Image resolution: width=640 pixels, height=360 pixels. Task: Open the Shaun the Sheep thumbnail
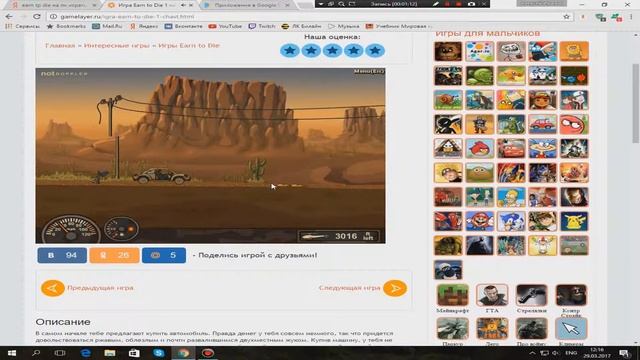coord(448,270)
